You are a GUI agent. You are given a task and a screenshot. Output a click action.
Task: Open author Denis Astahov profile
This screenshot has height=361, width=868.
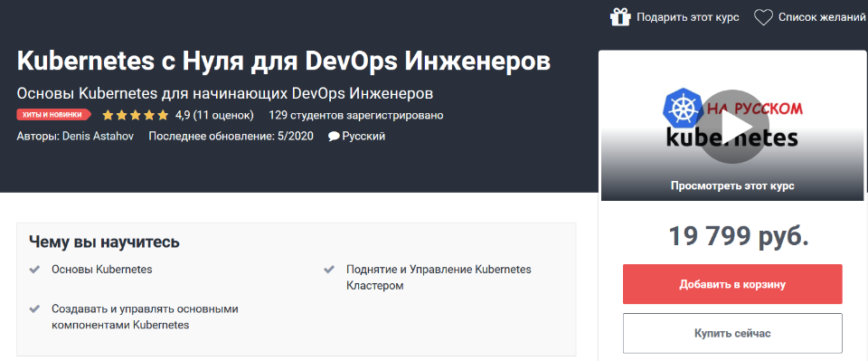coord(98,137)
